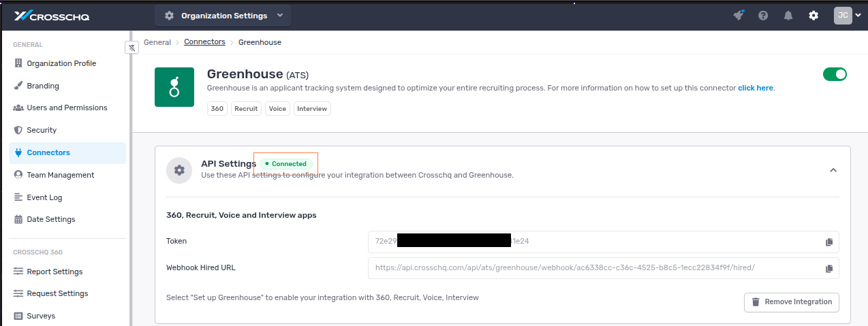Screen dimensions: 868x326
Task: Open the help question mark icon
Action: (763, 16)
